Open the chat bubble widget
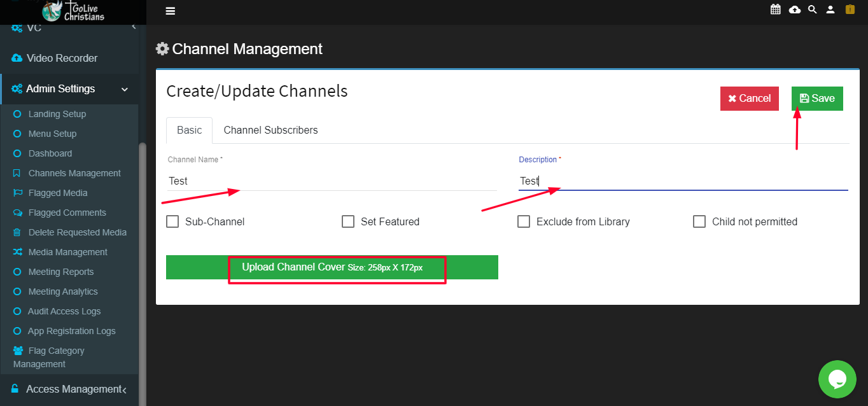868x406 pixels. pos(837,379)
